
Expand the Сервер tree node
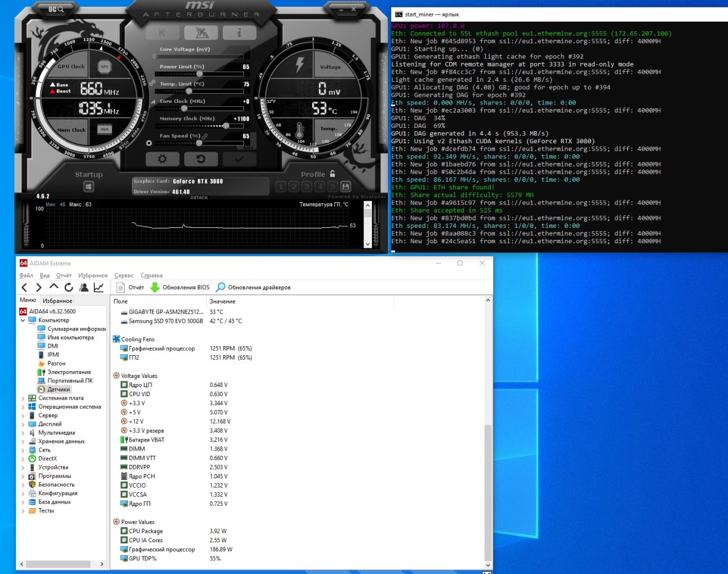tap(23, 415)
